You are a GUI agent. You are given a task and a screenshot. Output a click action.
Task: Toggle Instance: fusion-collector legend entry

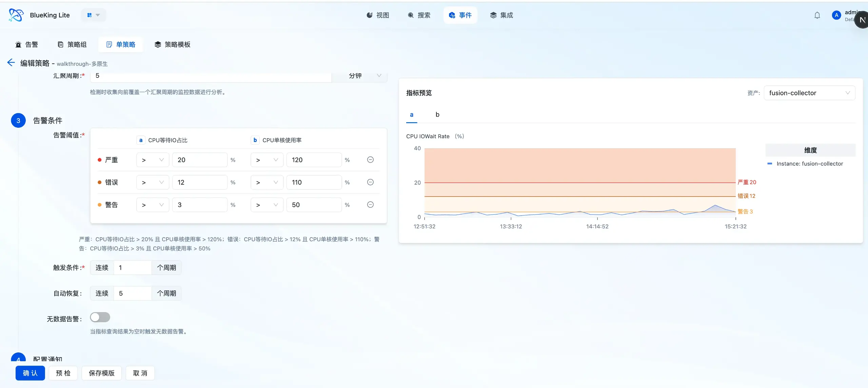click(805, 164)
